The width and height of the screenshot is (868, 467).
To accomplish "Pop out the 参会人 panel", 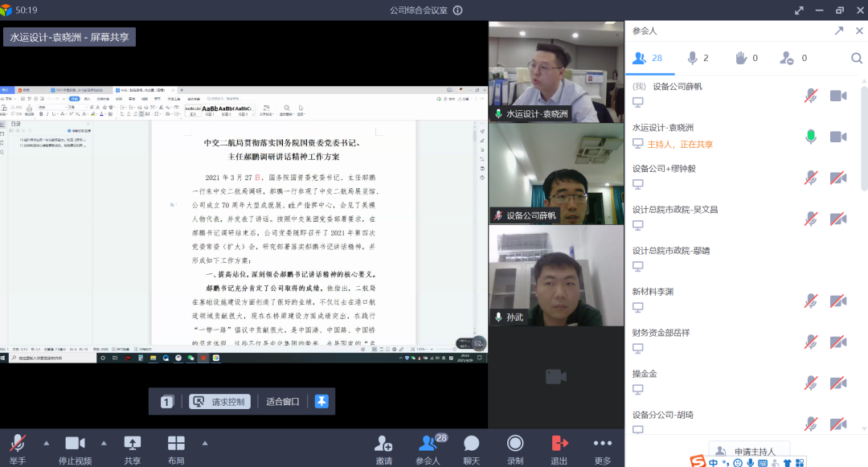I will [838, 31].
